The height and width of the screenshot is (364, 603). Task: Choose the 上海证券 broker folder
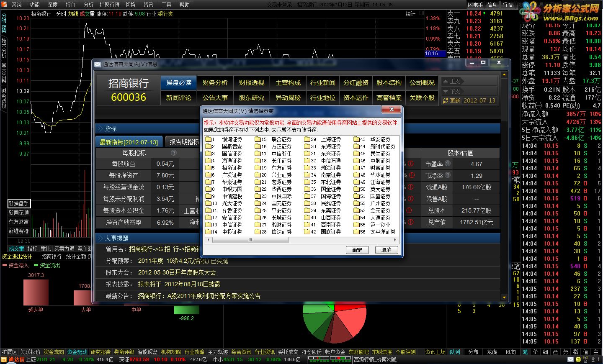(323, 139)
